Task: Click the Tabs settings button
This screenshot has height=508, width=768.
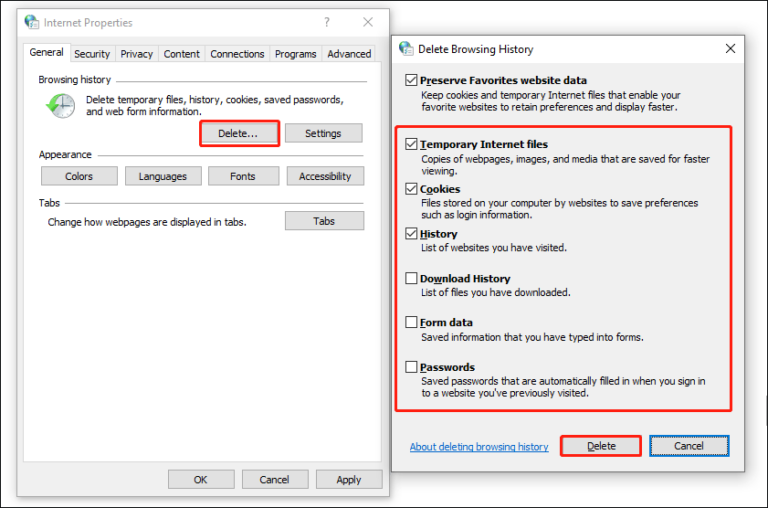Action: [324, 221]
